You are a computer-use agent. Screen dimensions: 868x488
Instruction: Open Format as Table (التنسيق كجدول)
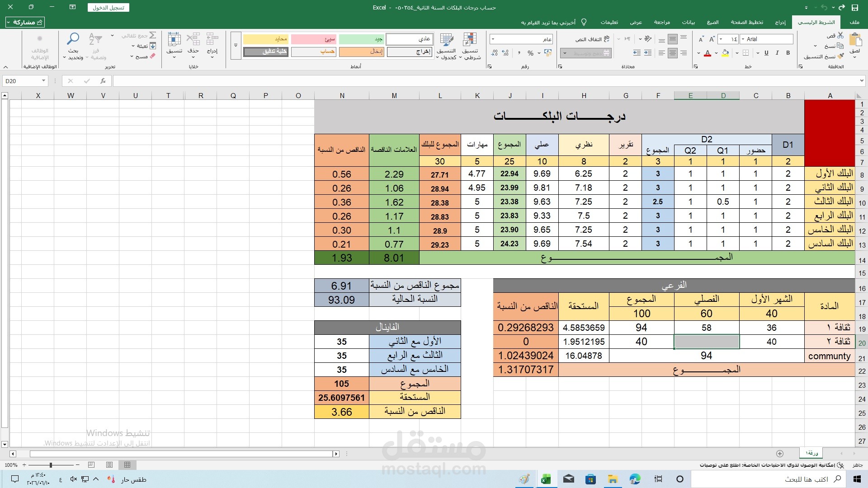click(447, 46)
